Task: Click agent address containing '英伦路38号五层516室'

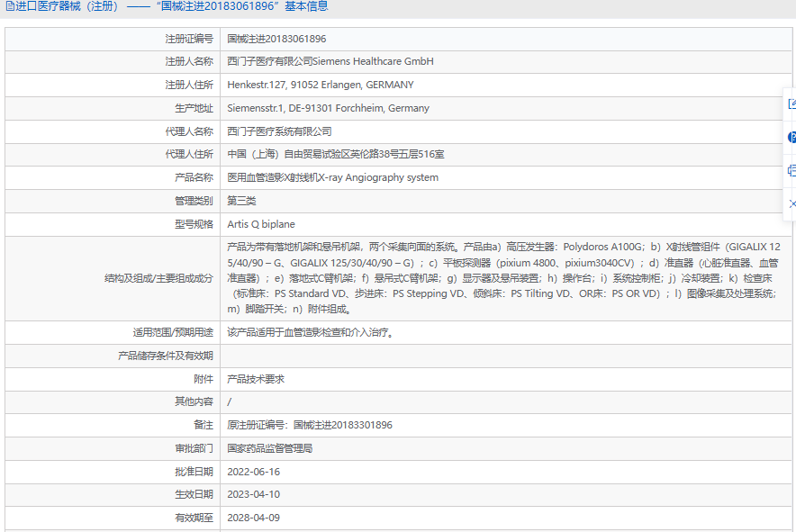Action: click(336, 154)
